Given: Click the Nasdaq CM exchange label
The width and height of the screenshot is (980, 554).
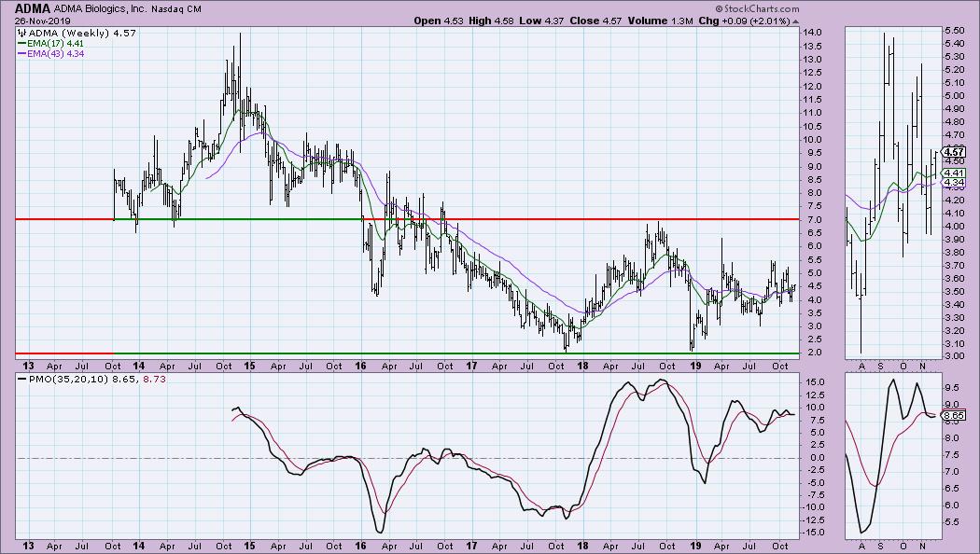Looking at the screenshot, I should click(176, 9).
